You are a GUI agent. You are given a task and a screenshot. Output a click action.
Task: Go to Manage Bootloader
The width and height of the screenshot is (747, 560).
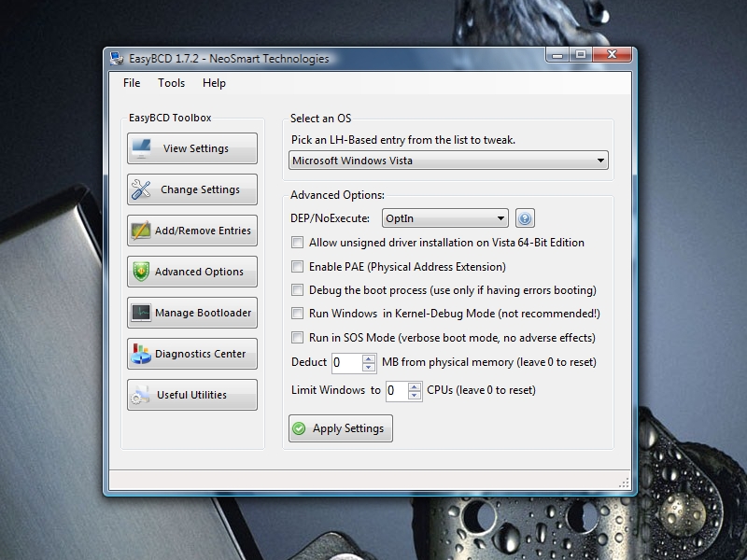tap(192, 313)
